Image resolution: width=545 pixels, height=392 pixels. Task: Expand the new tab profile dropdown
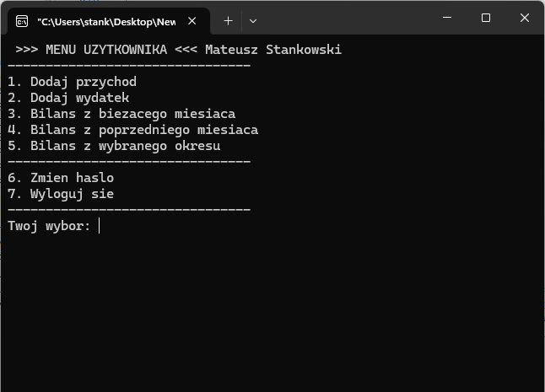[x=252, y=20]
